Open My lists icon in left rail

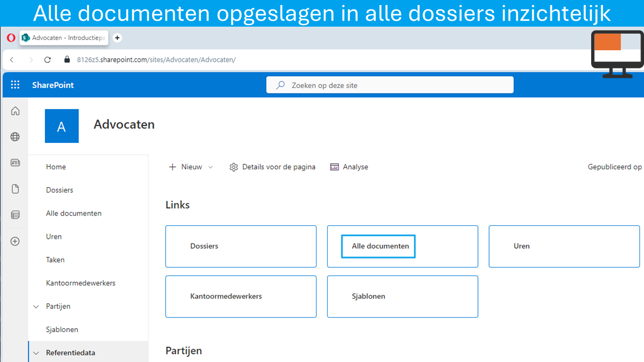(x=15, y=215)
